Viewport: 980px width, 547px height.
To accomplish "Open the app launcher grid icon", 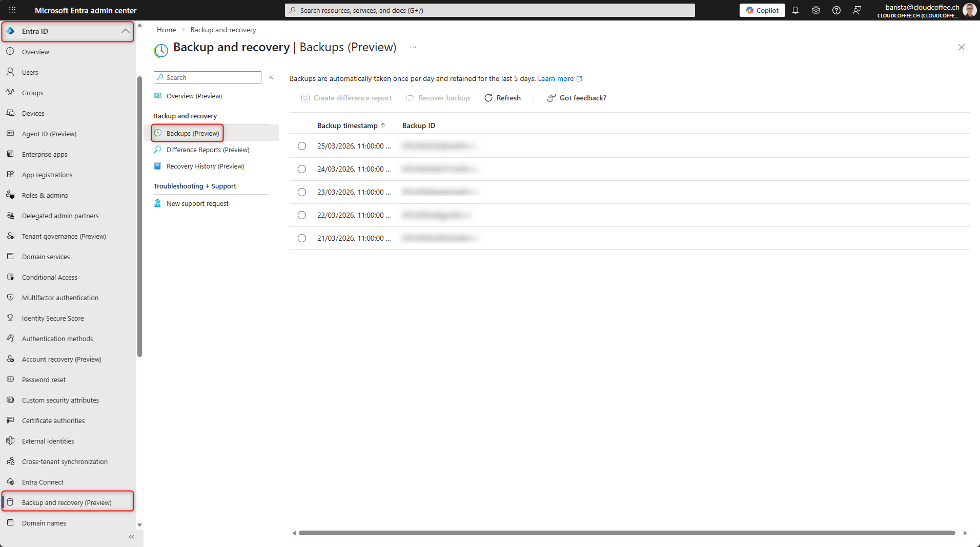I will click(12, 10).
